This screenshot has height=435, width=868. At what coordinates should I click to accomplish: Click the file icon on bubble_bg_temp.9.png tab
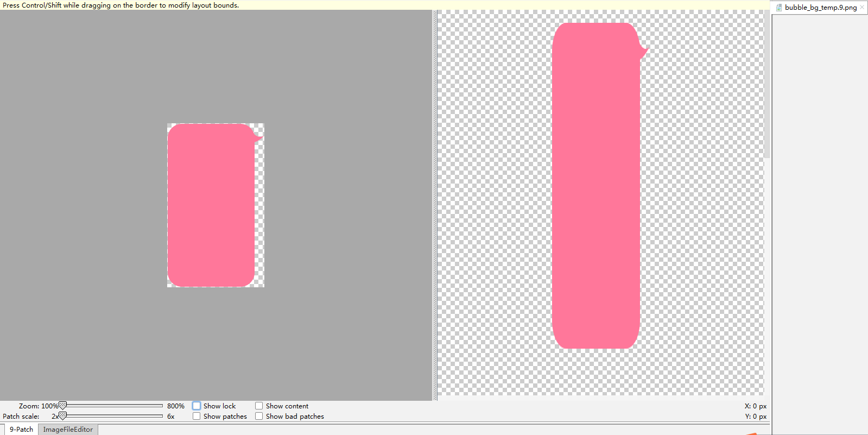click(779, 8)
